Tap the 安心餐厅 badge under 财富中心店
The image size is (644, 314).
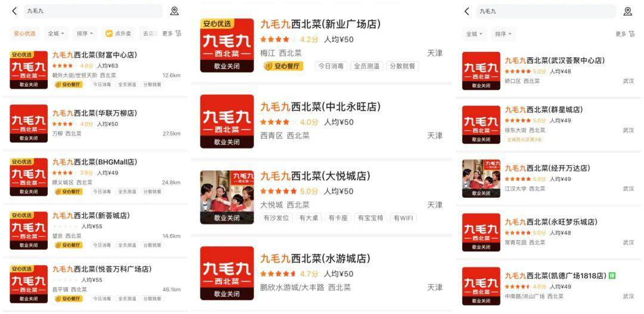click(x=69, y=85)
